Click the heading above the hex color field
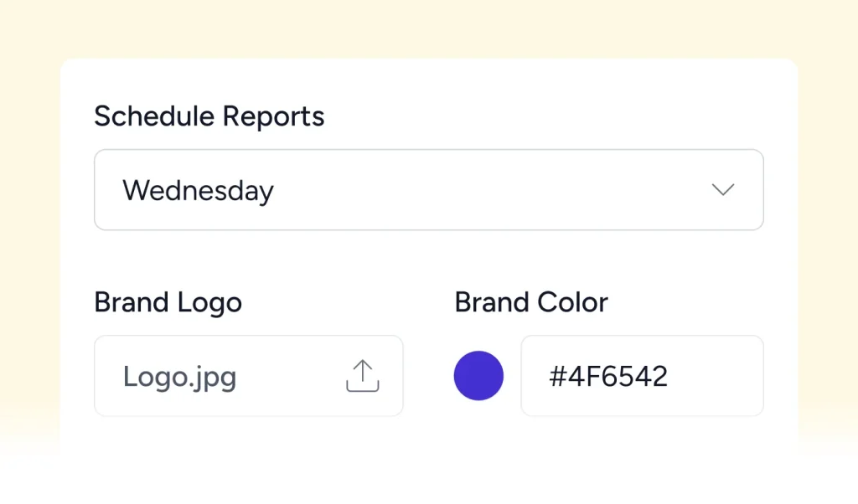This screenshot has width=858, height=504. click(531, 302)
